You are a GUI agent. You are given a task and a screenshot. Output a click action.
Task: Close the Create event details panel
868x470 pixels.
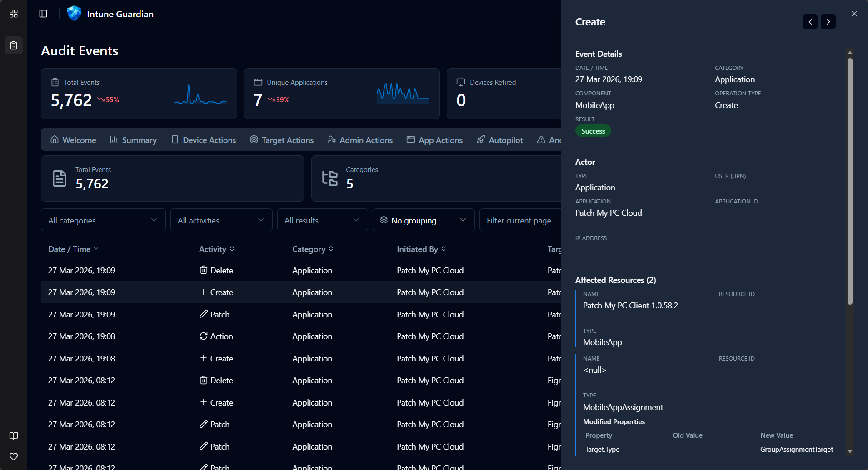tap(854, 14)
